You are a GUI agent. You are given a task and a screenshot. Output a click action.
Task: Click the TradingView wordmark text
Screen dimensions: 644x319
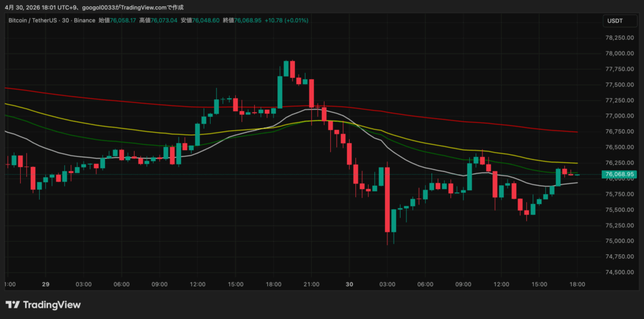pyautogui.click(x=52, y=305)
